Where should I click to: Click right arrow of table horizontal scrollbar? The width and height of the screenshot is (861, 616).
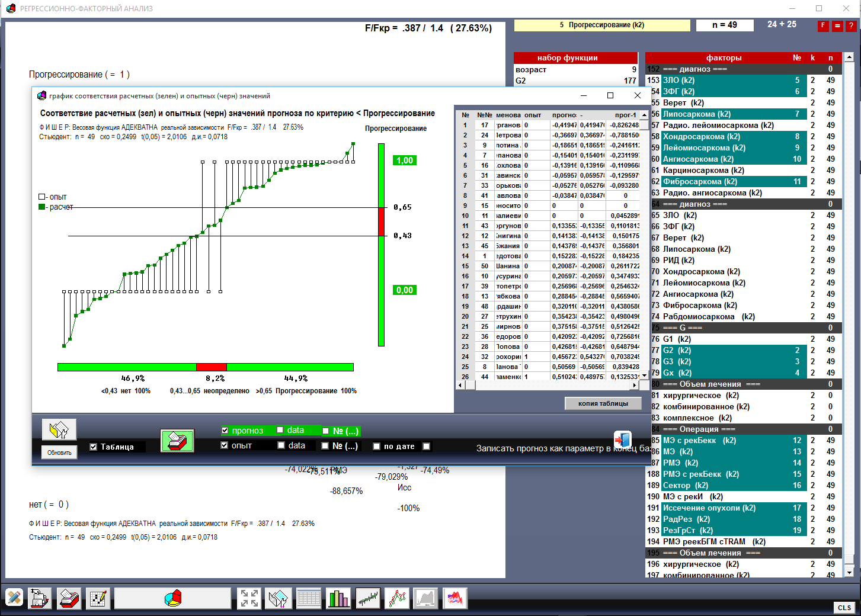[x=635, y=385]
